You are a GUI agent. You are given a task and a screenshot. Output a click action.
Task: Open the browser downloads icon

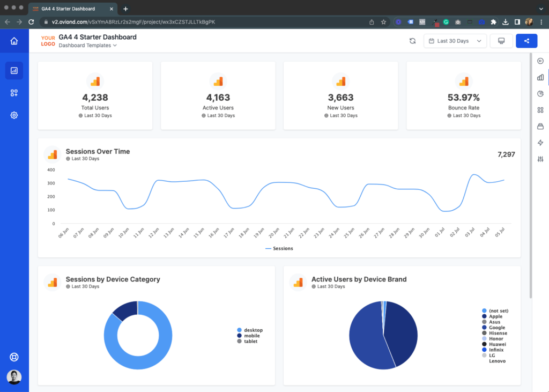point(505,22)
